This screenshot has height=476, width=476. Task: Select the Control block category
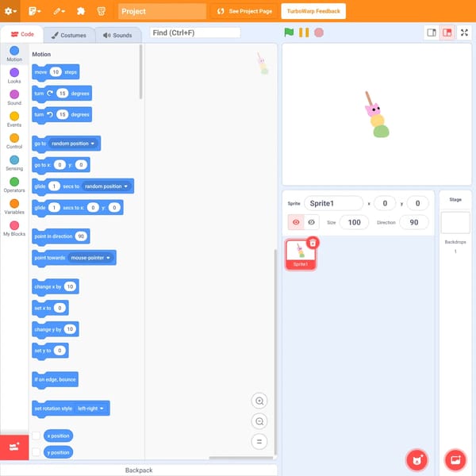tap(14, 141)
